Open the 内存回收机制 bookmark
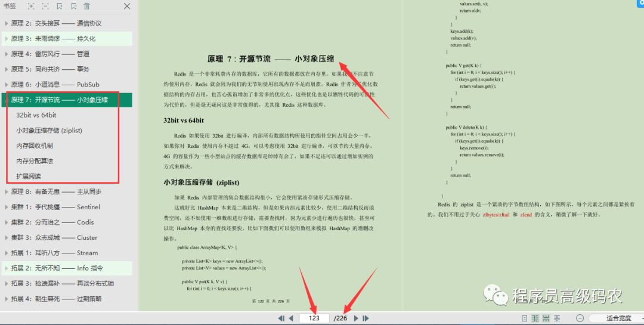 (35, 146)
